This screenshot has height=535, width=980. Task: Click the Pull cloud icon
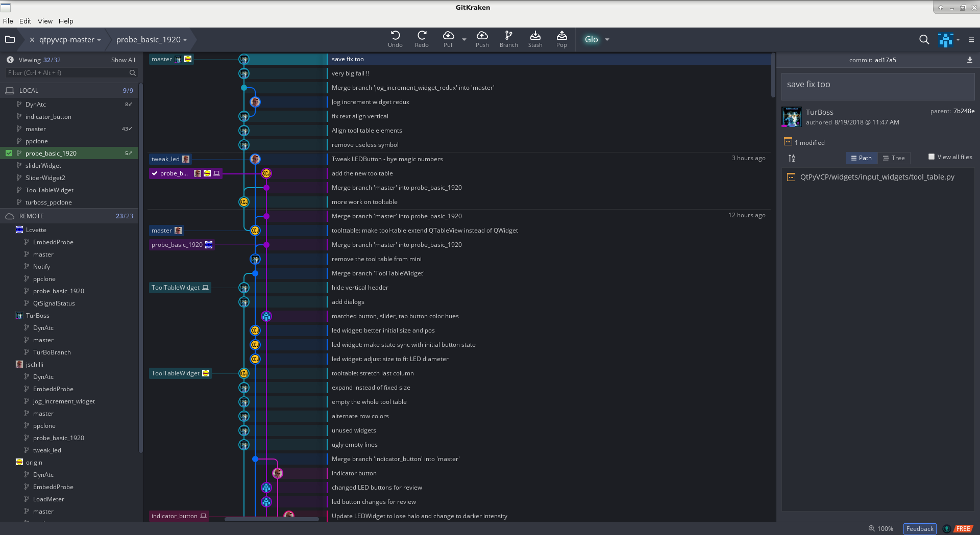tap(448, 35)
